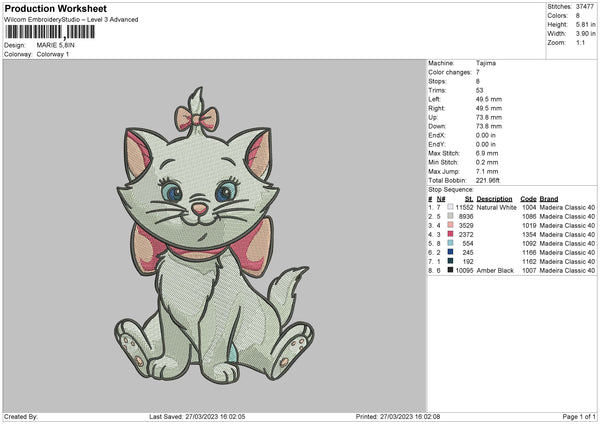
Task: Pick the deep pink swatch for code 1354
Action: (x=450, y=234)
